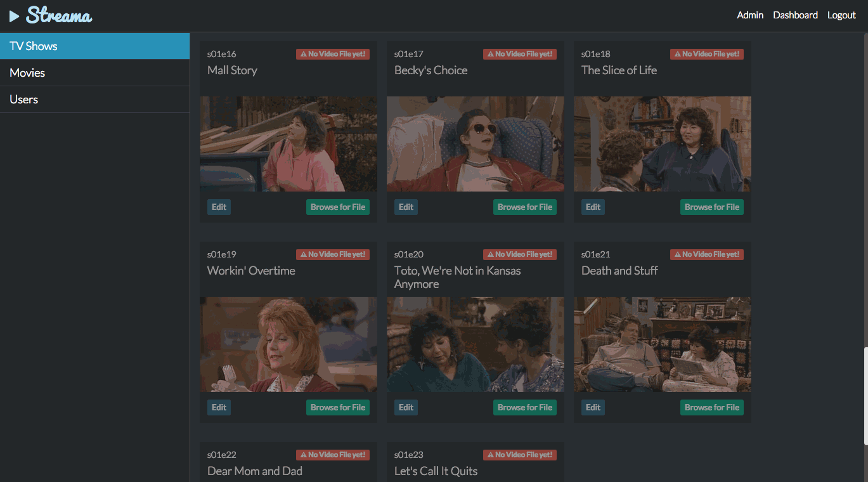
Task: Open the Workin' Overtime thumbnail
Action: (x=288, y=344)
